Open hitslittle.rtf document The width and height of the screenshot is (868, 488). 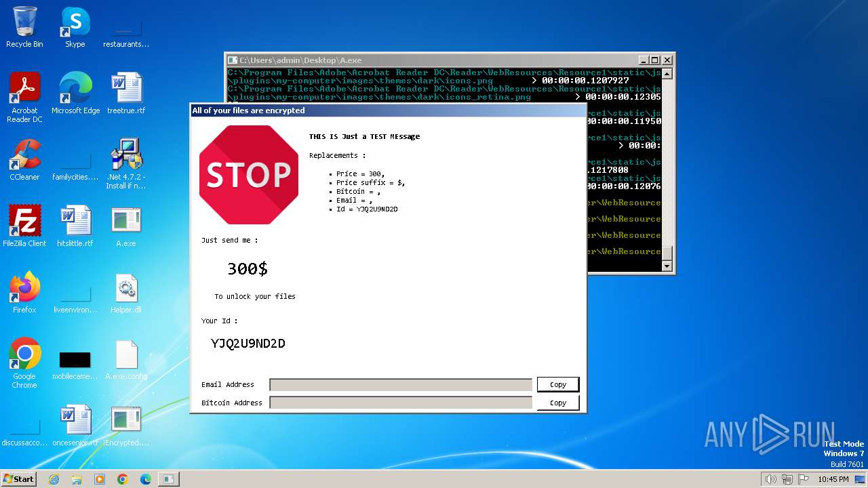coord(75,226)
